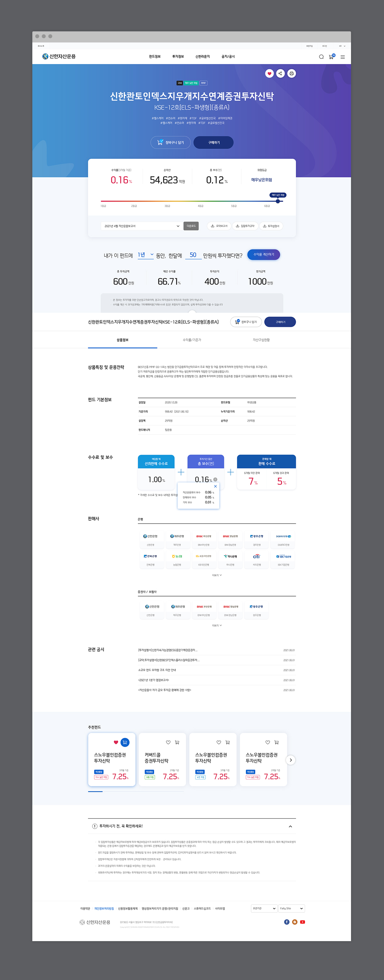Open the Facebook icon in footer
The height and width of the screenshot is (980, 384).
pyautogui.click(x=287, y=922)
